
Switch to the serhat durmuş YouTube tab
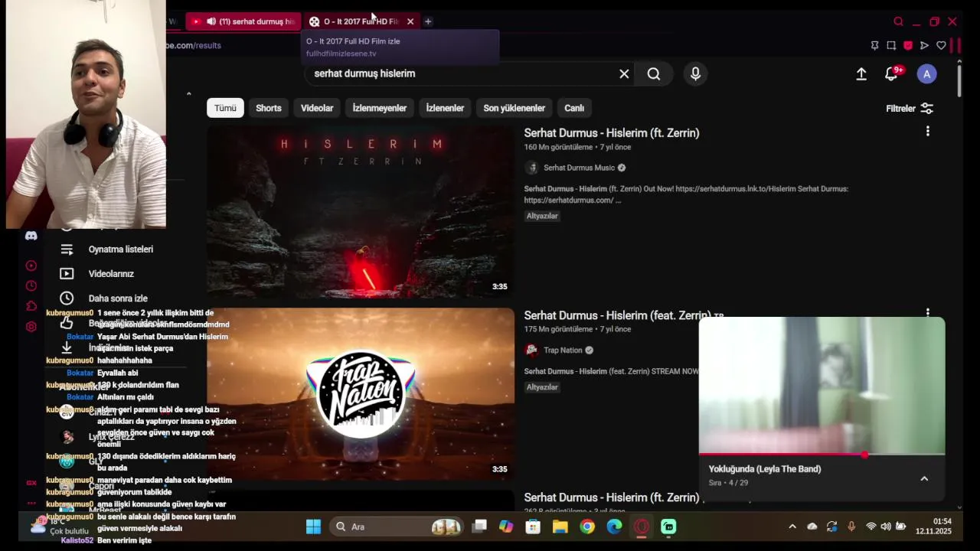[243, 21]
